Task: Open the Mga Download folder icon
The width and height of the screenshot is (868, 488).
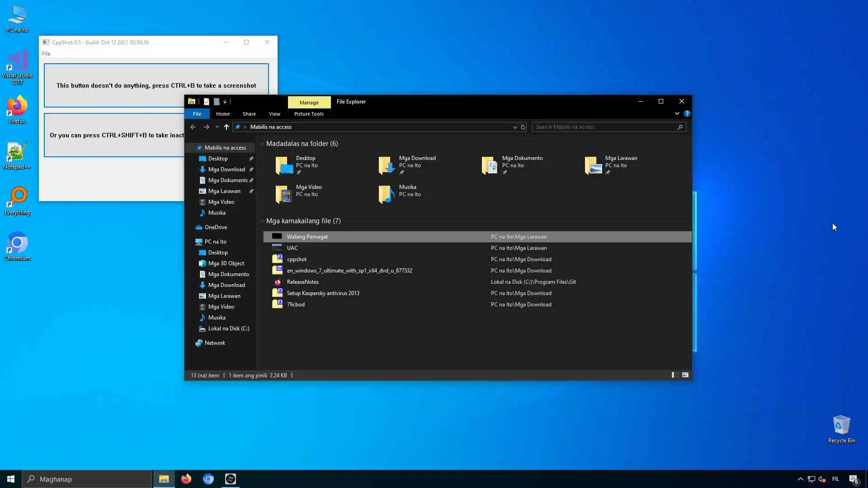Action: [x=387, y=165]
